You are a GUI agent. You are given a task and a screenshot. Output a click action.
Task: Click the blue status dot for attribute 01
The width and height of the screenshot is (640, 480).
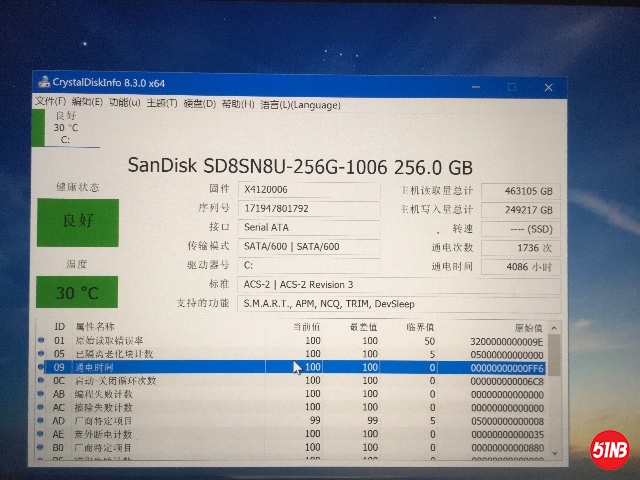click(x=40, y=340)
